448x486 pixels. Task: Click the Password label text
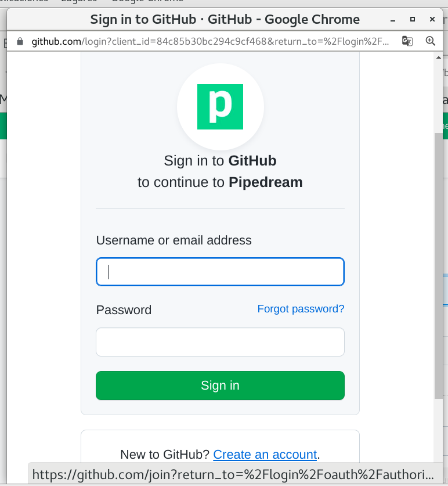[124, 310]
